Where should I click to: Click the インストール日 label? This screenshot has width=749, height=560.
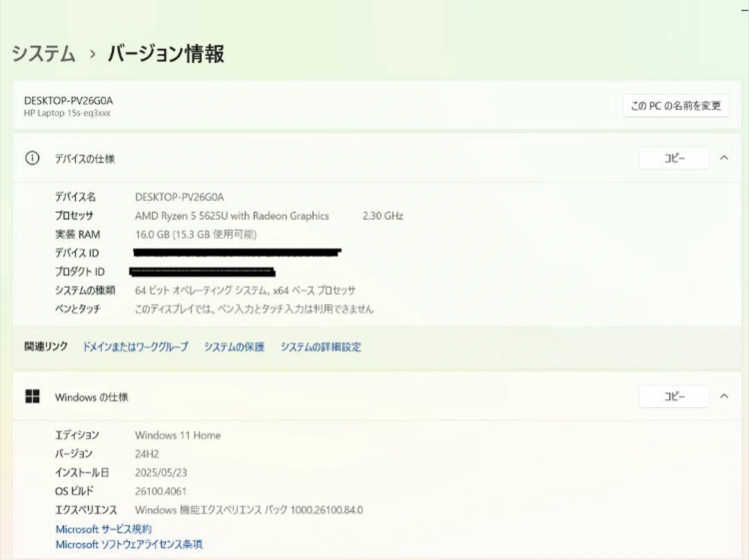(x=82, y=473)
